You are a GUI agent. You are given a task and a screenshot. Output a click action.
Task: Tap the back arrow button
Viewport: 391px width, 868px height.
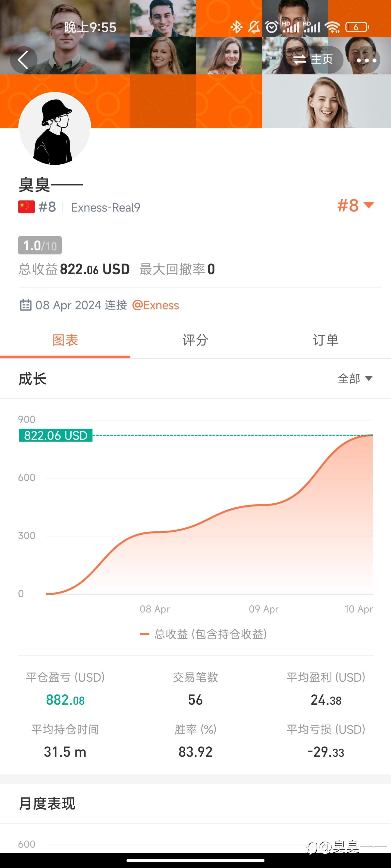pos(23,60)
